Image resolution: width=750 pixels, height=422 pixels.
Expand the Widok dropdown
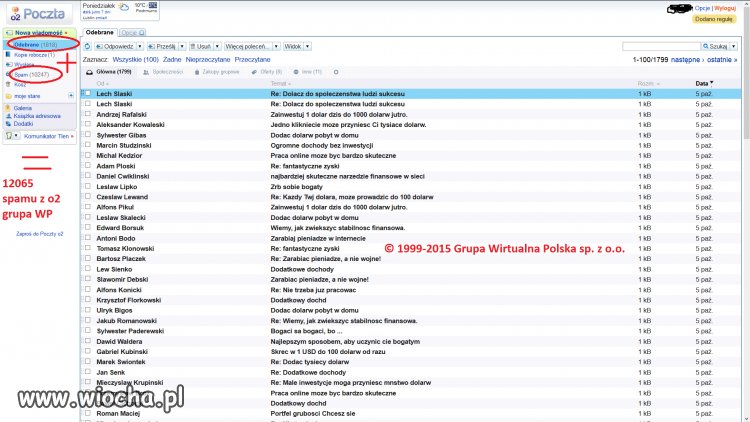308,46
